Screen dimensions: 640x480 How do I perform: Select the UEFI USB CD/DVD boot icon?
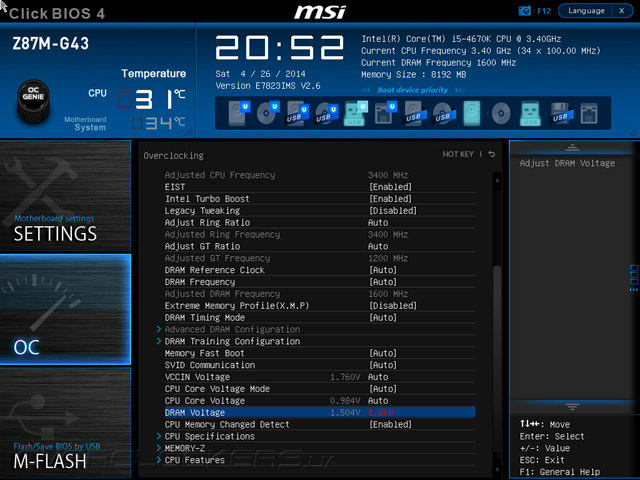[x=327, y=113]
